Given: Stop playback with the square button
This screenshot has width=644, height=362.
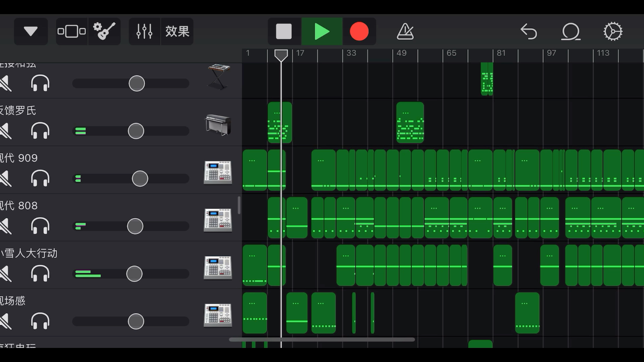Looking at the screenshot, I should pyautogui.click(x=284, y=32).
